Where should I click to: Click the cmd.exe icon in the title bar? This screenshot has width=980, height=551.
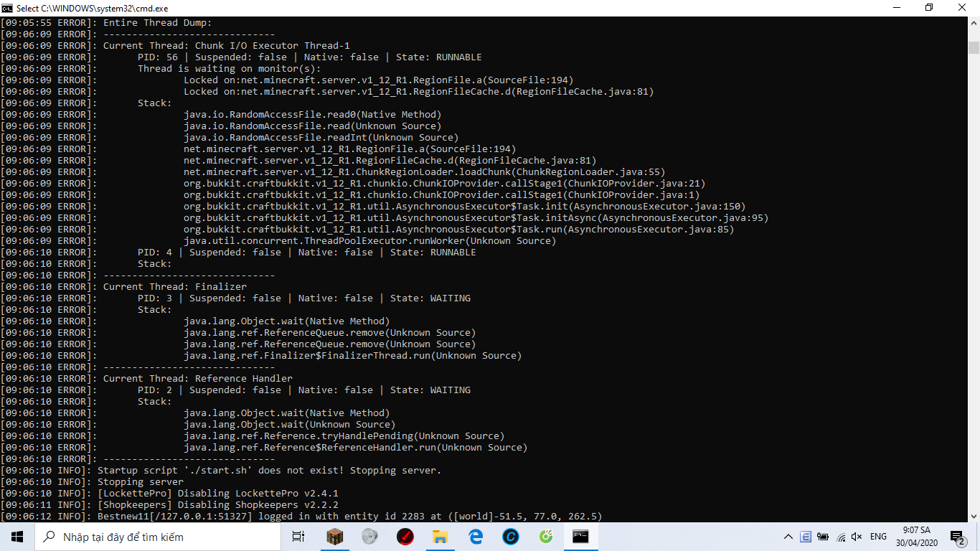click(x=7, y=8)
